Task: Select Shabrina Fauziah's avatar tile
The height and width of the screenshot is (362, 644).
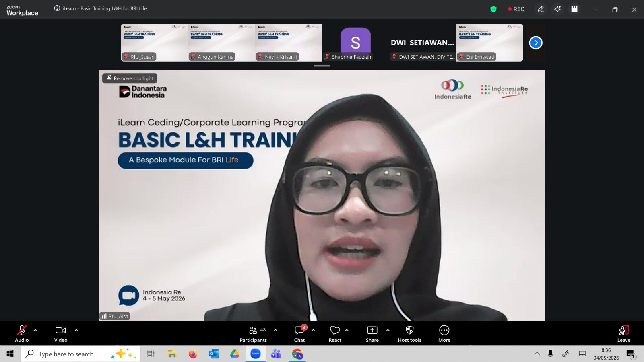Action: pos(355,43)
